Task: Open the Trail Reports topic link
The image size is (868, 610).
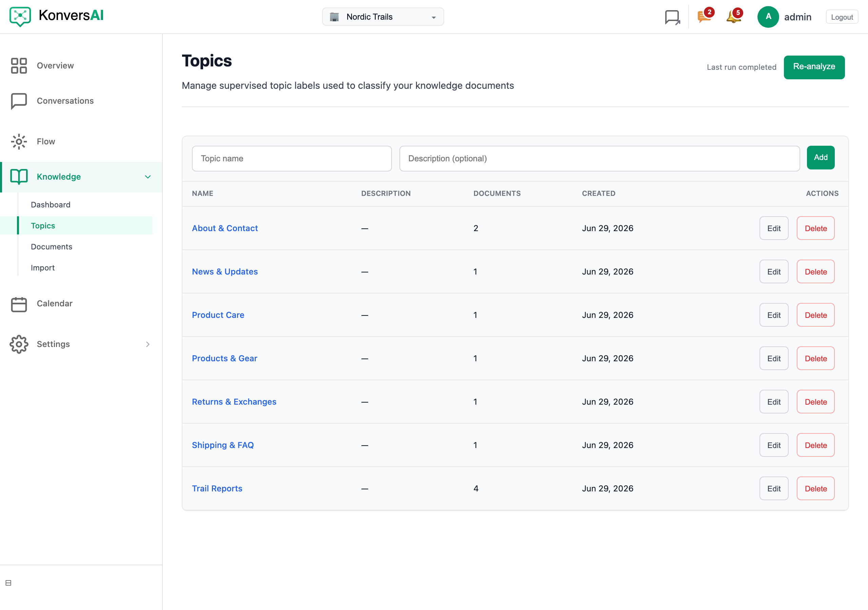Action: pos(217,488)
